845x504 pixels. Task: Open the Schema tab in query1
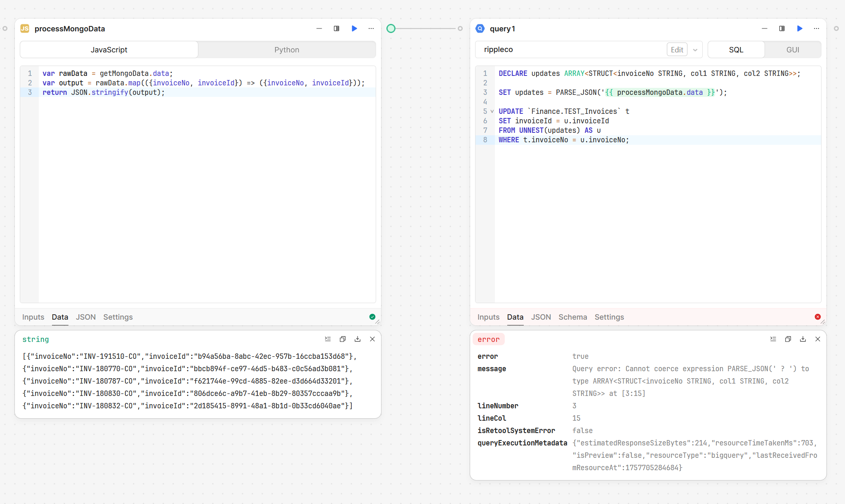coord(572,317)
